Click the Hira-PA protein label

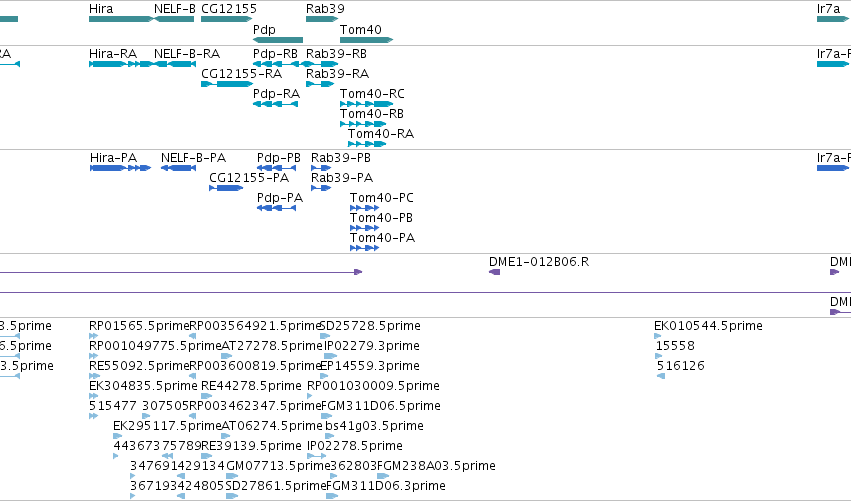(113, 158)
